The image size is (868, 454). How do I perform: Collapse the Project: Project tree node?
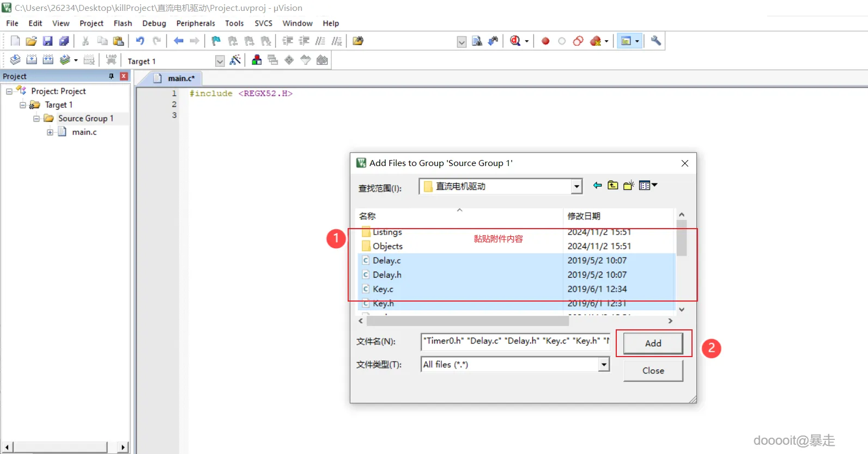coord(9,91)
